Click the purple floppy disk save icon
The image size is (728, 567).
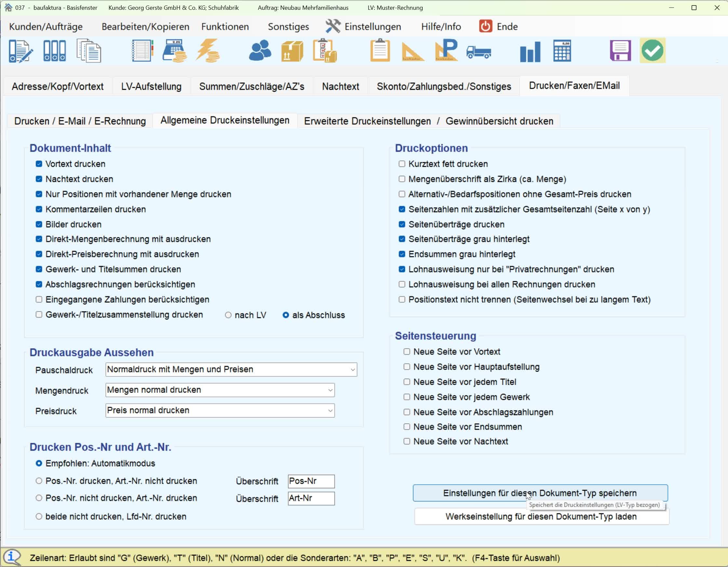click(620, 51)
